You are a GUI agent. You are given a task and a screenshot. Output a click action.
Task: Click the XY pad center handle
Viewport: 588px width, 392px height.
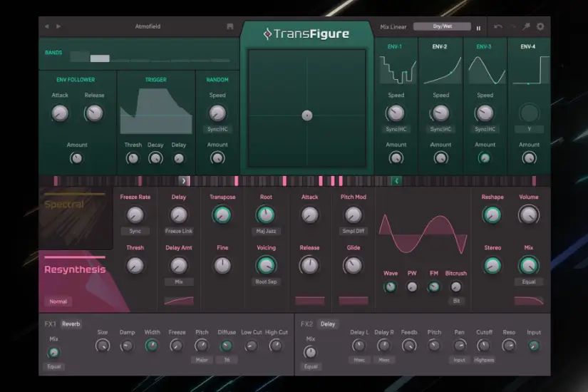pos(307,115)
